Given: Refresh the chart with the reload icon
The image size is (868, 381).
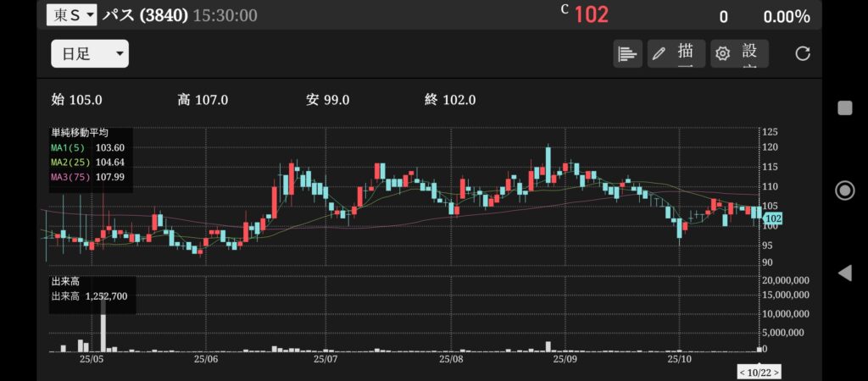Looking at the screenshot, I should (x=803, y=54).
